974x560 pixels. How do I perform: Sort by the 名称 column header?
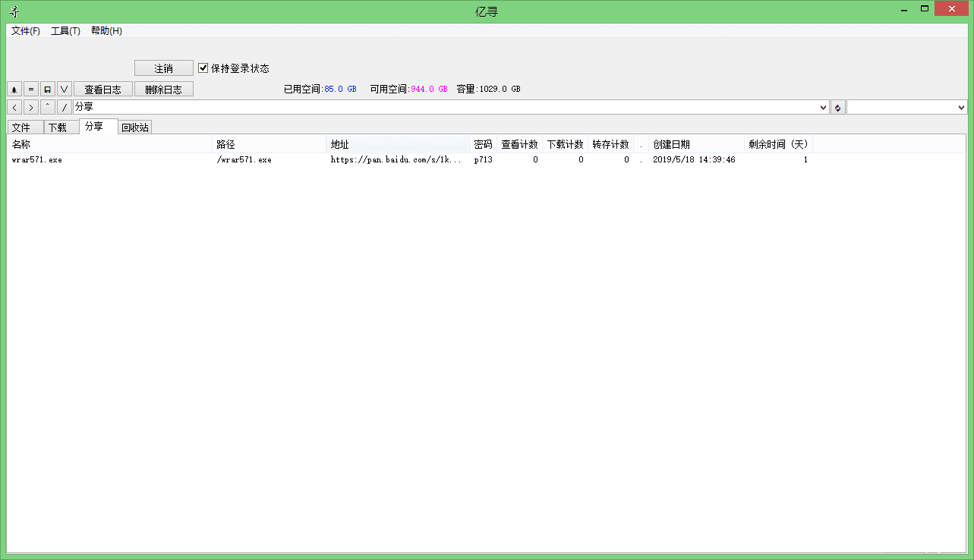pyautogui.click(x=110, y=144)
